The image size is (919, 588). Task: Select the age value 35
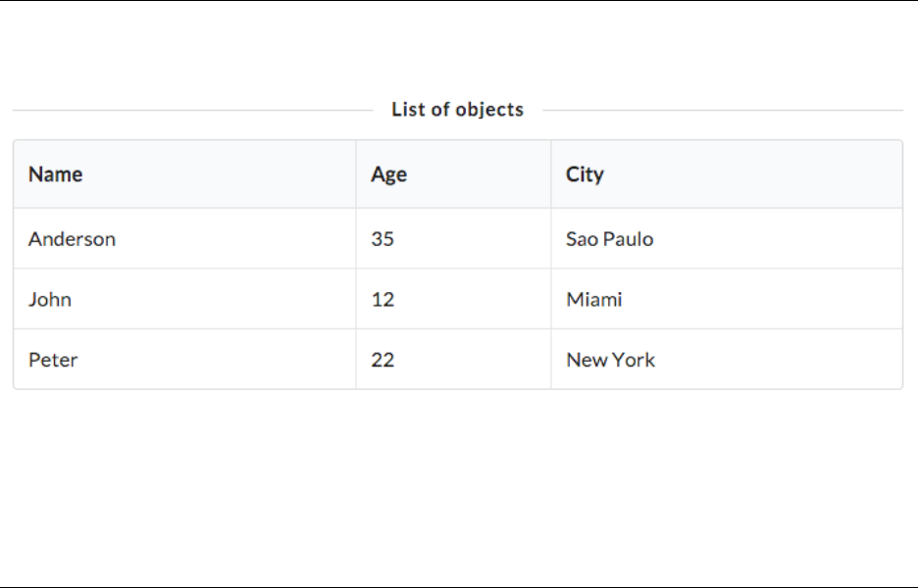pos(383,239)
